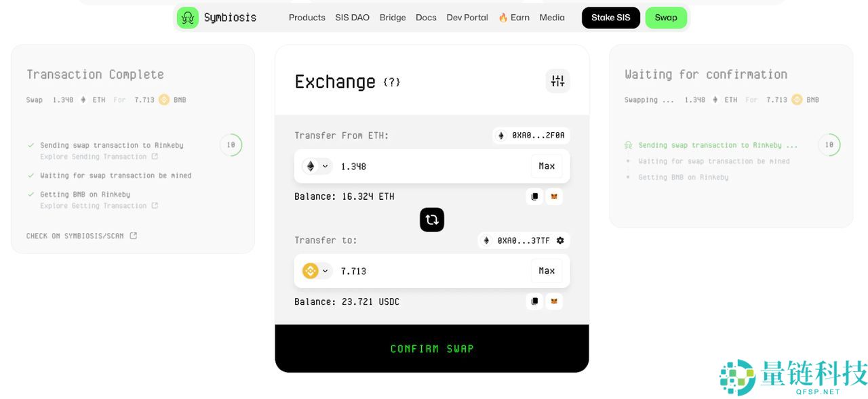Click the Stake SIS button

[x=610, y=18]
